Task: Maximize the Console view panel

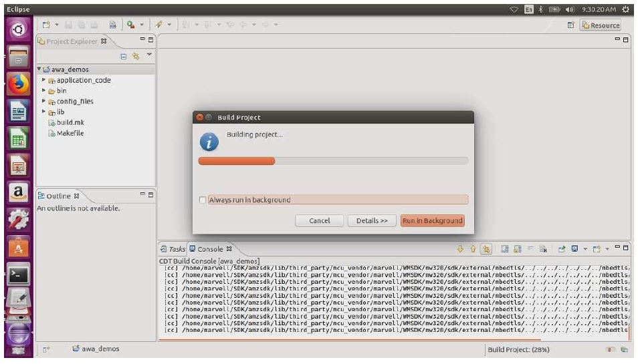Action: click(x=625, y=248)
